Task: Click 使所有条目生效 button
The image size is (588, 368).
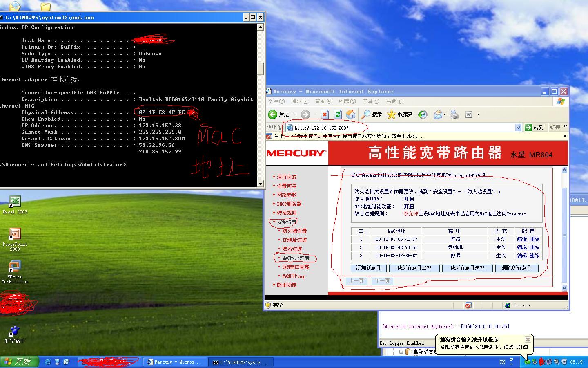Action: click(414, 268)
